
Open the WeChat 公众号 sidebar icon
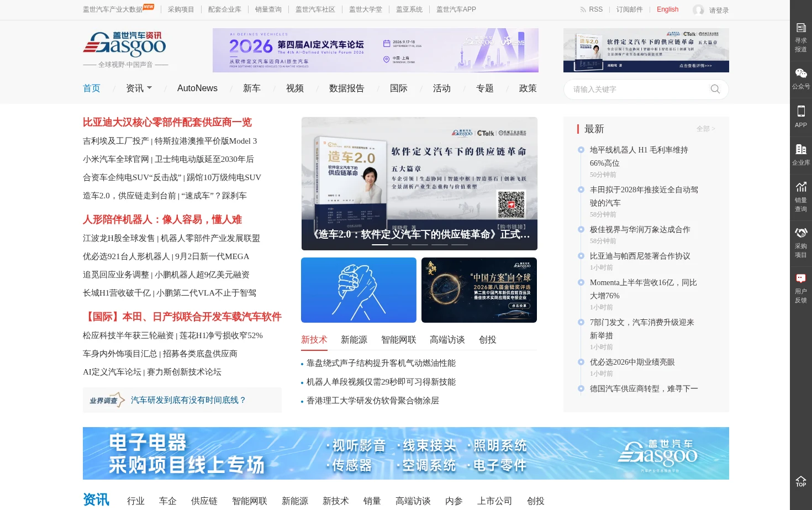[801, 73]
